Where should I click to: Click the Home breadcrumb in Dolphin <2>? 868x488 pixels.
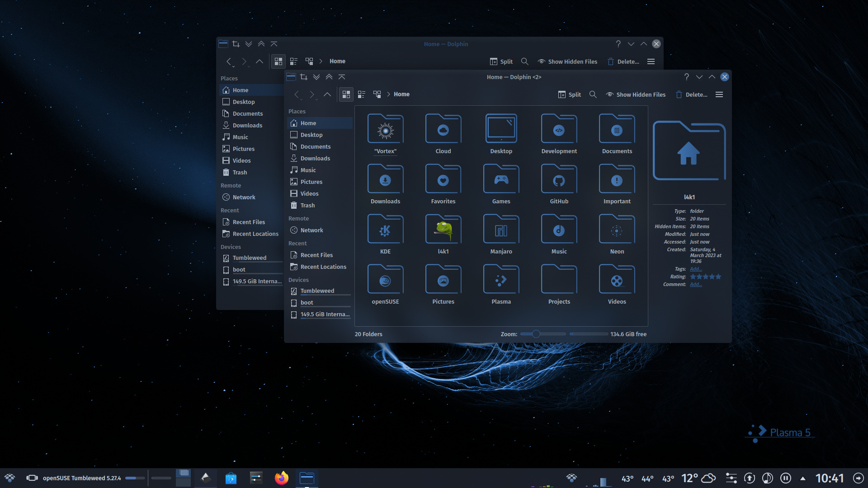[x=401, y=94]
